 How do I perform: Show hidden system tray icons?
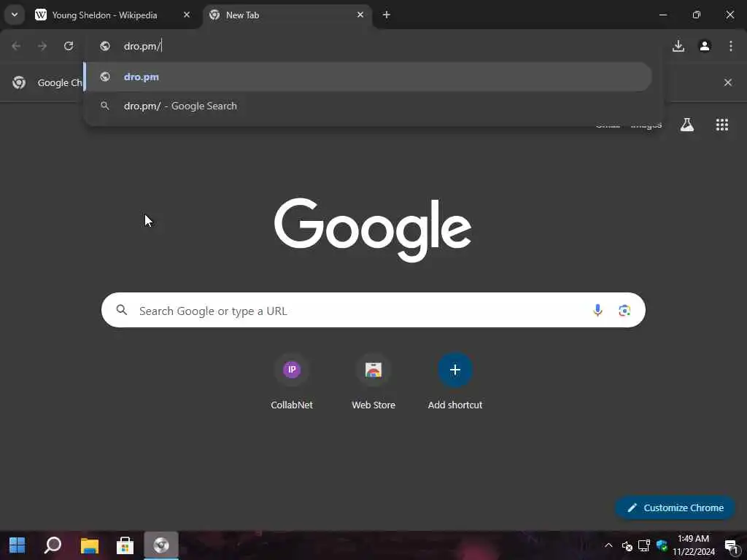(x=608, y=545)
